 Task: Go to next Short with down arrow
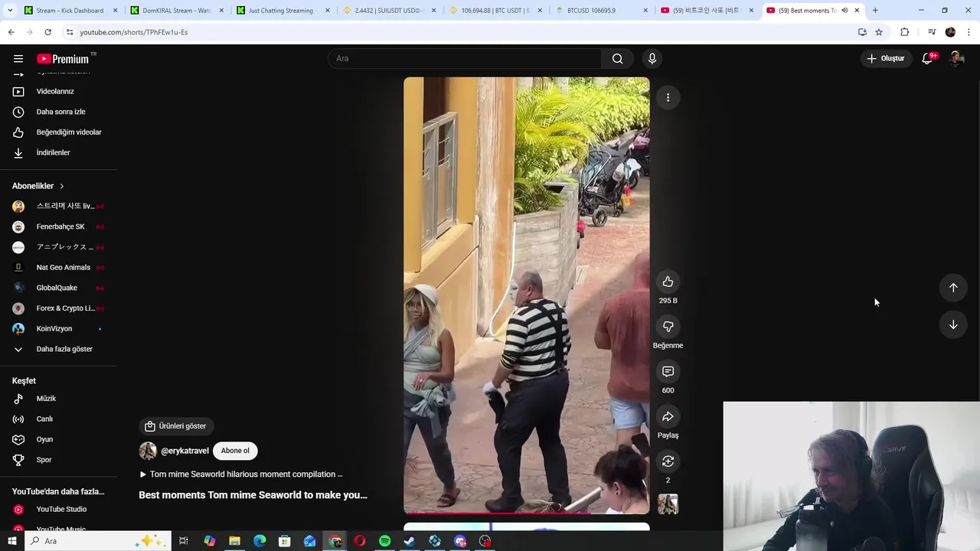pyautogui.click(x=953, y=324)
